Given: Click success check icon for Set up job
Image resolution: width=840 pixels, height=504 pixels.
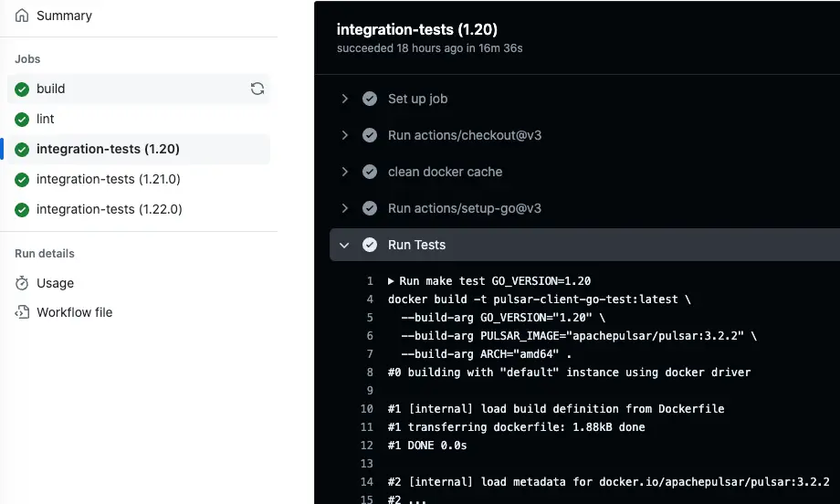Looking at the screenshot, I should point(370,99).
